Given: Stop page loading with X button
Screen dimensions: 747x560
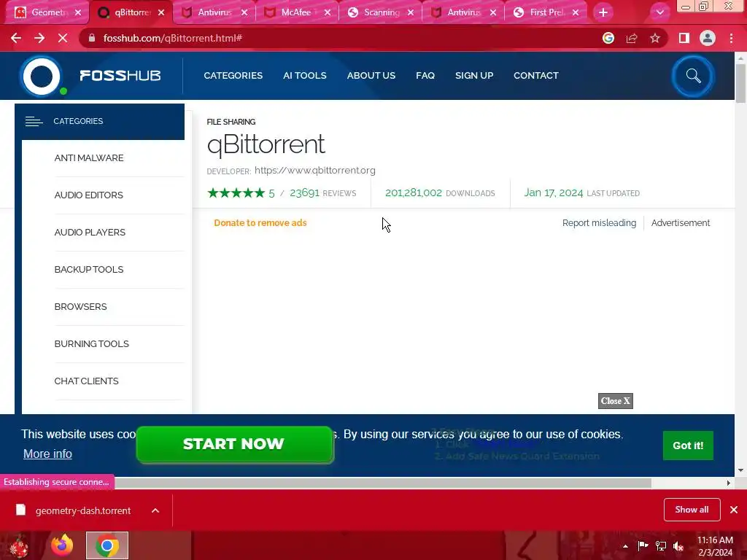Looking at the screenshot, I should tap(63, 38).
